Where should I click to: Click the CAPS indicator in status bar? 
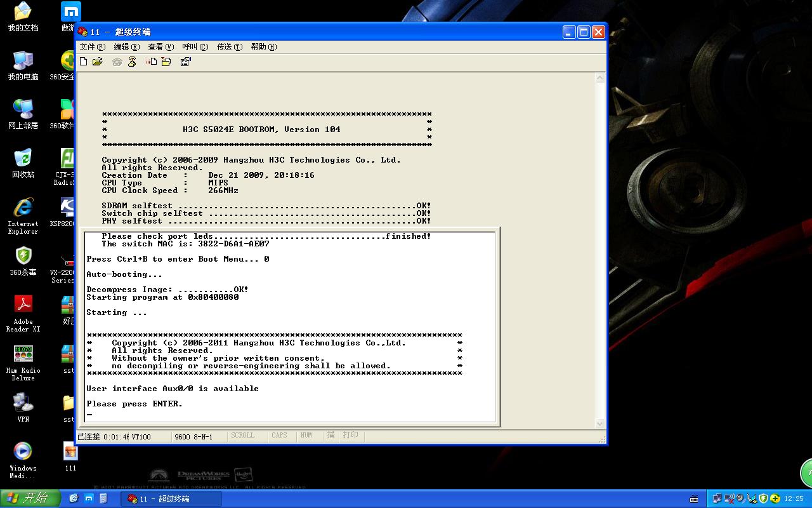[279, 436]
